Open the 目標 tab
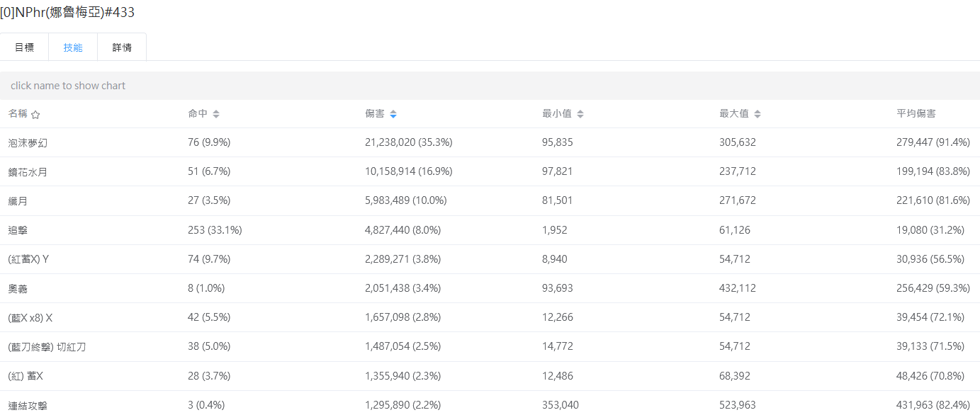 (24, 47)
